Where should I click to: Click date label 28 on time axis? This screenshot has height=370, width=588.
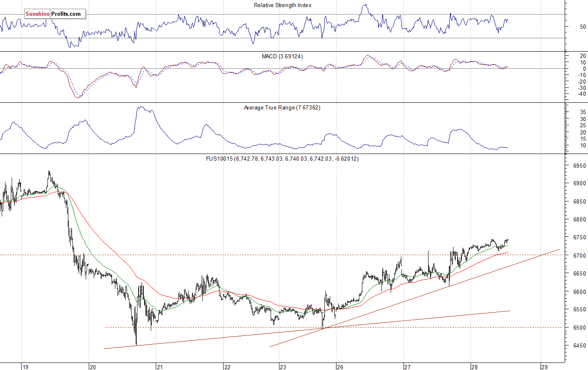(x=474, y=367)
